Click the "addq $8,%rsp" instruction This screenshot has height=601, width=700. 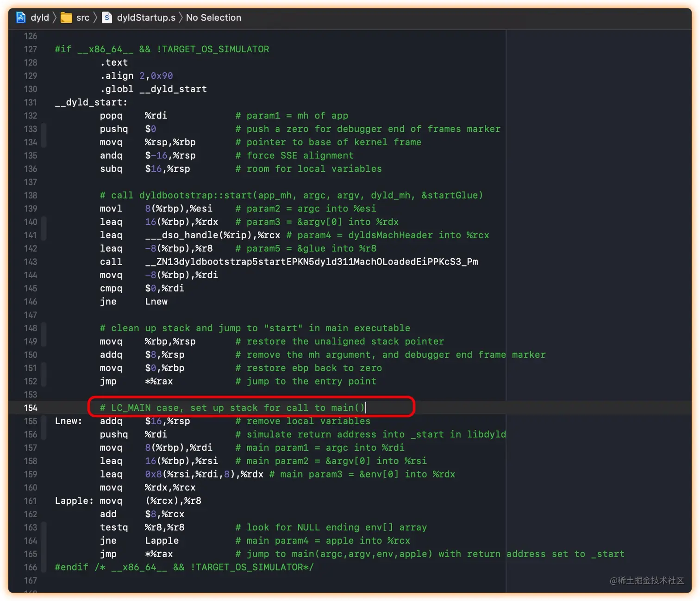[142, 355]
